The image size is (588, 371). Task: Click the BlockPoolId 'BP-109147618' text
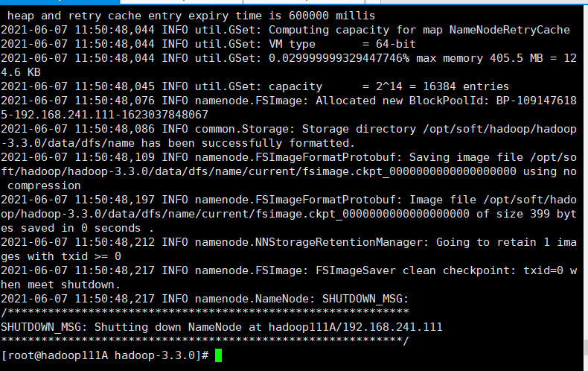click(x=536, y=101)
